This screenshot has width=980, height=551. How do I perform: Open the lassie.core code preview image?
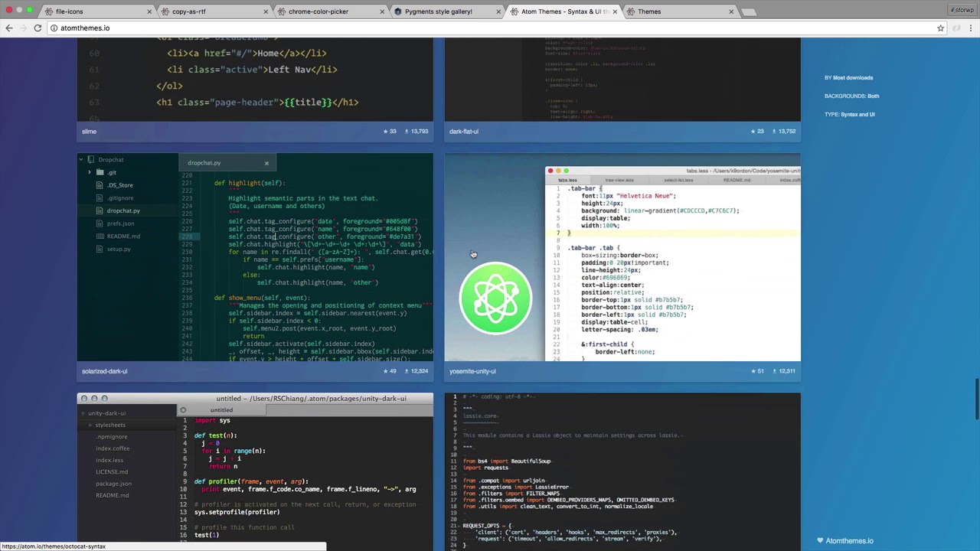pos(622,471)
